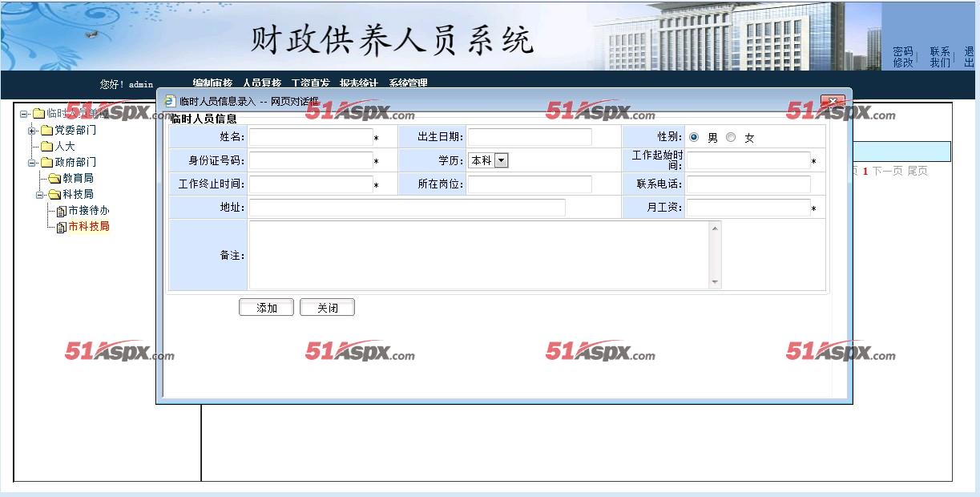Expand the 党委部门 tree node
The height and width of the screenshot is (497, 980).
click(x=32, y=130)
